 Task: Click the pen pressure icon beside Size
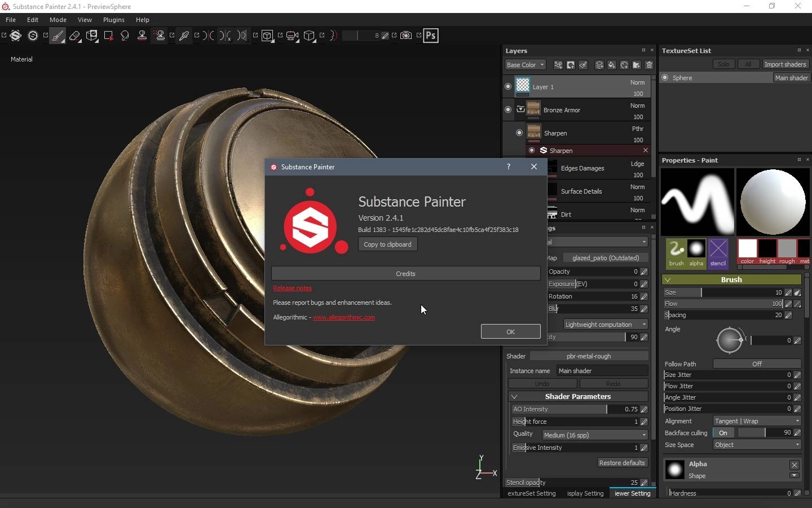point(797,292)
